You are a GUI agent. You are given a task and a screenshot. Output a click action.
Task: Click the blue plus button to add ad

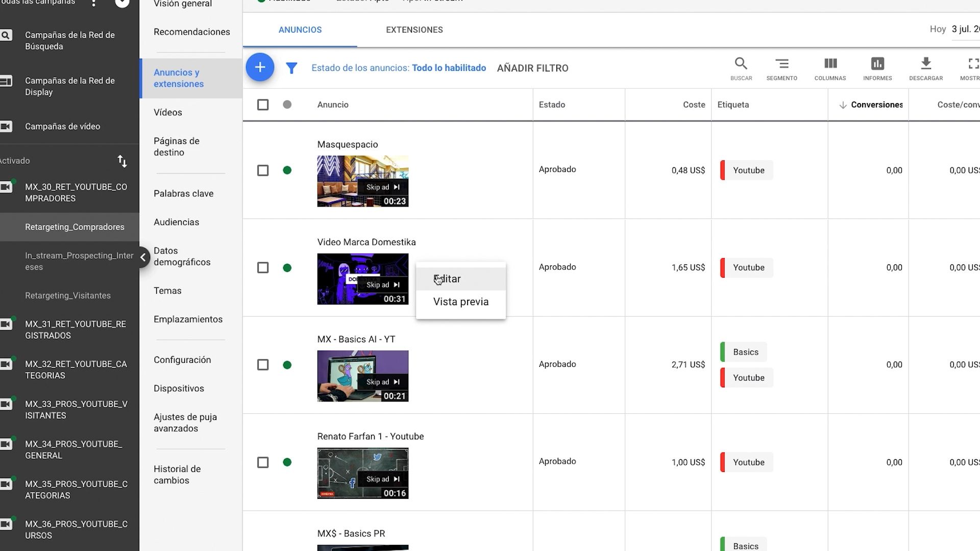click(x=260, y=67)
